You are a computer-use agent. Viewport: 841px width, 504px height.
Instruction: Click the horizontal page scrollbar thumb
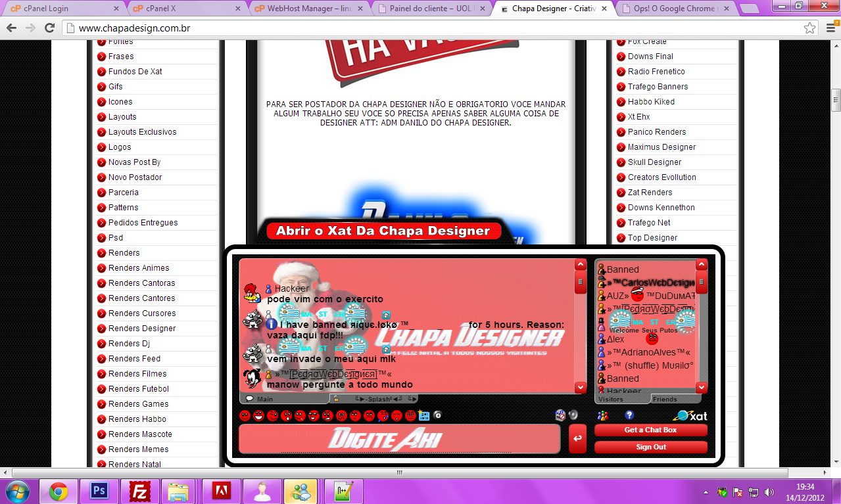[x=399, y=472]
